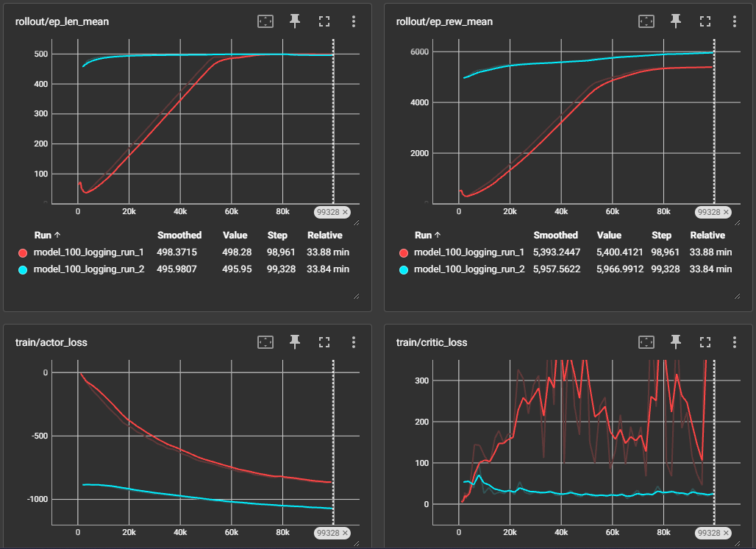Open more options for train/actor_loss card
This screenshot has height=549, width=756.
click(354, 342)
